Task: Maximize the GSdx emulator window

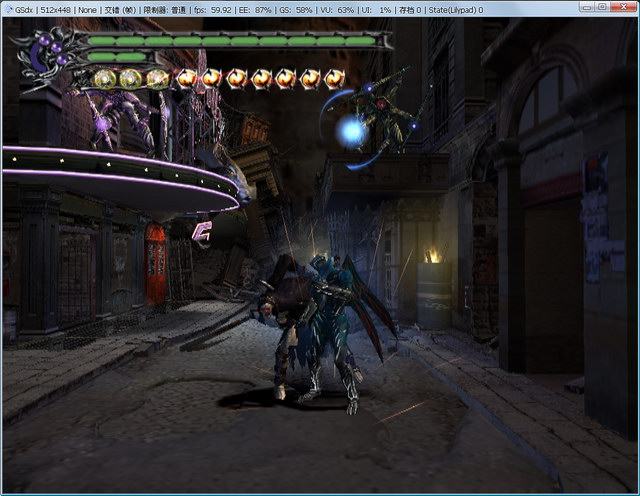Action: 603,7
